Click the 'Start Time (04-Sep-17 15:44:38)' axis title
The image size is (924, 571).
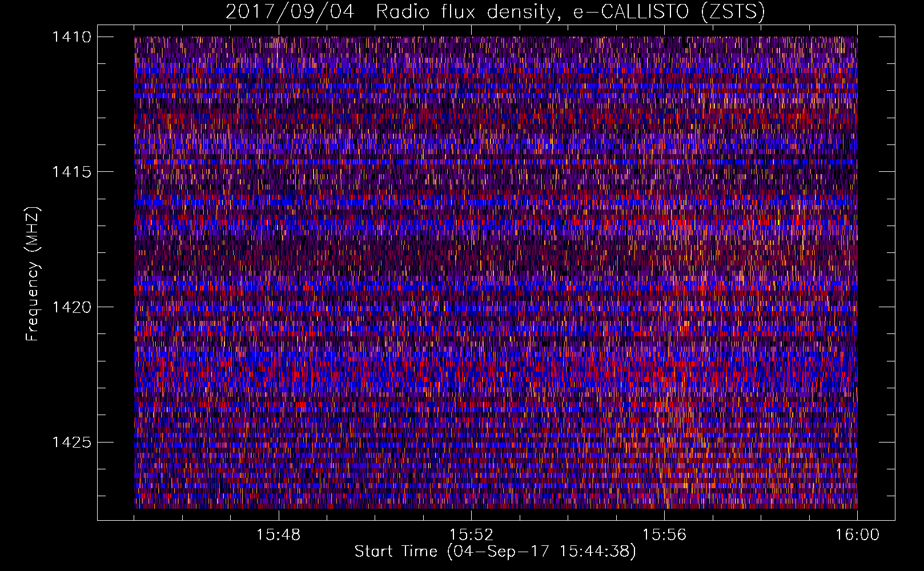495,552
